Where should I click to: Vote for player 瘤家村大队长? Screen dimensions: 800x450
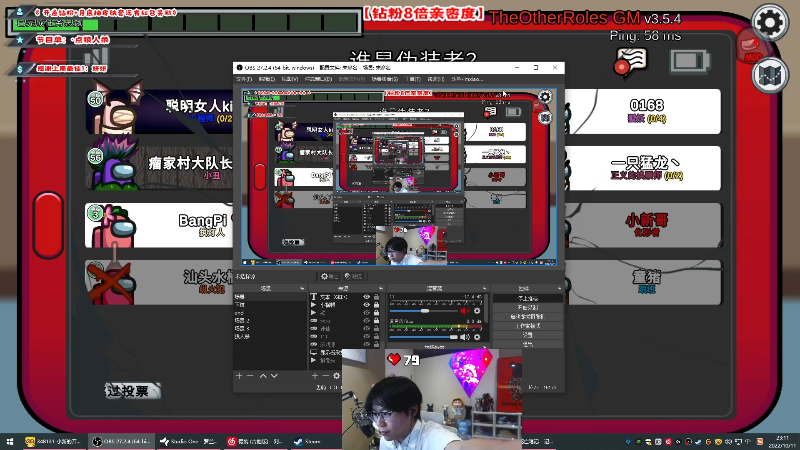click(159, 168)
